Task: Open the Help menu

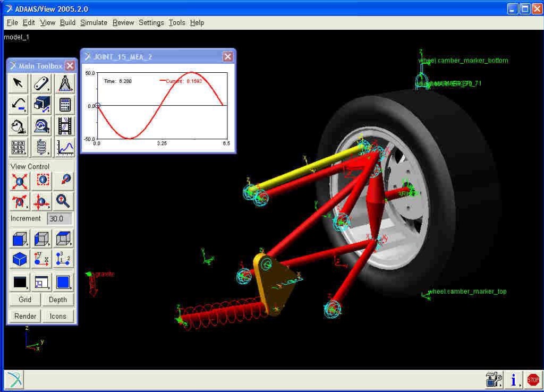Action: click(197, 22)
